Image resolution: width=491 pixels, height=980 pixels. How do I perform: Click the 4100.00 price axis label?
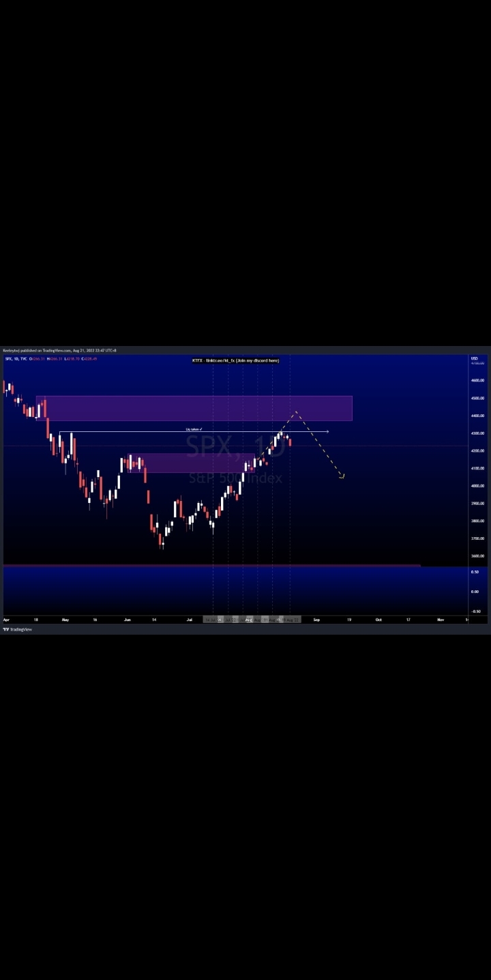[477, 468]
